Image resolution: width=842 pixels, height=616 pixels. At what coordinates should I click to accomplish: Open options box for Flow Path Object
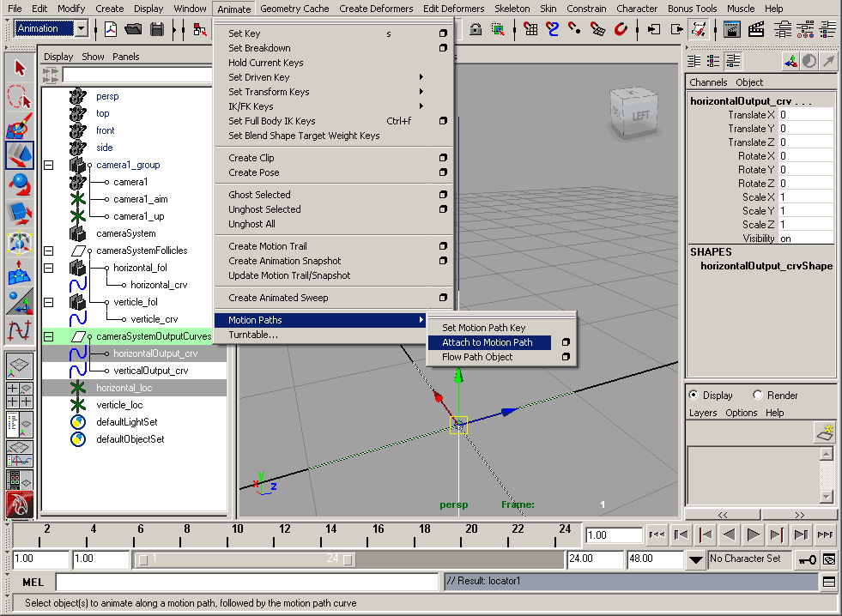pyautogui.click(x=566, y=357)
